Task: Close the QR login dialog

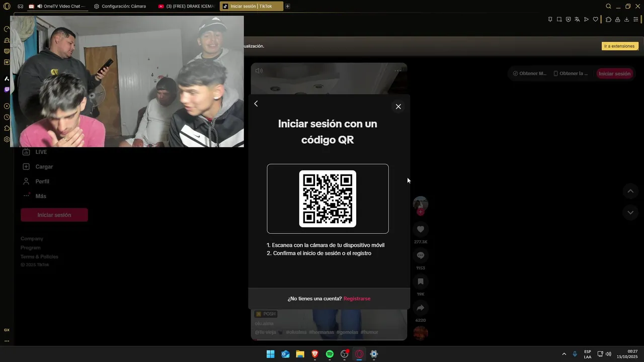Action: pos(398,107)
